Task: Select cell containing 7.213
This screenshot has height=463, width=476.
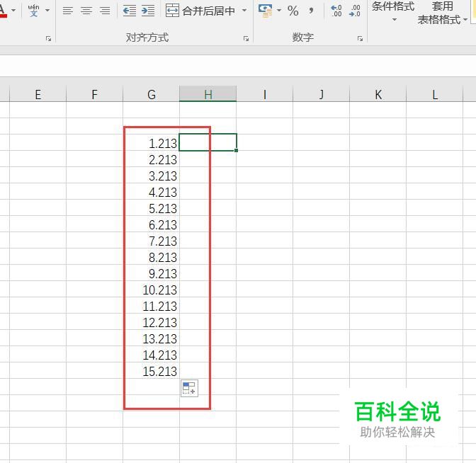Action: point(151,241)
